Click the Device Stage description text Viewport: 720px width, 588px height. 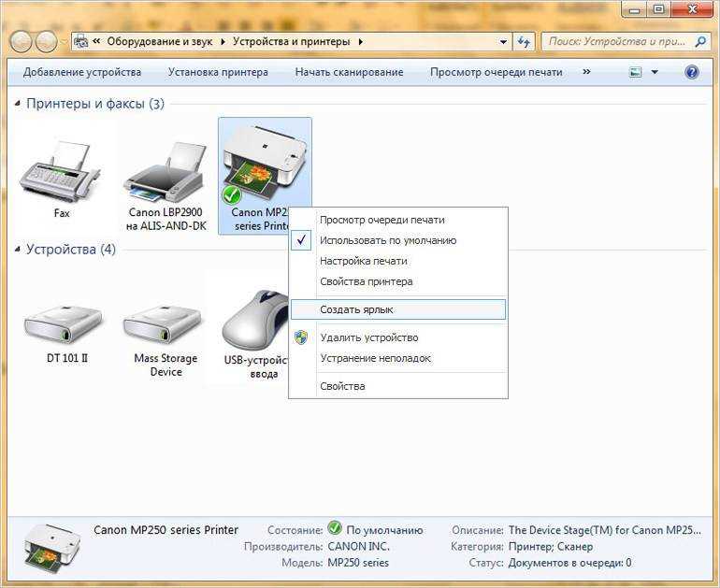pyautogui.click(x=605, y=530)
